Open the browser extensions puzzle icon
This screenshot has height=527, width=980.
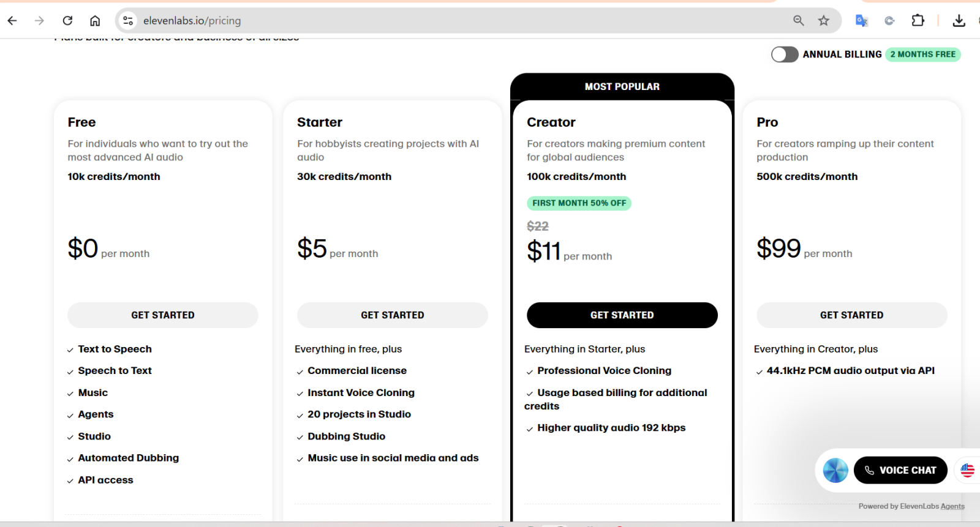(x=918, y=21)
